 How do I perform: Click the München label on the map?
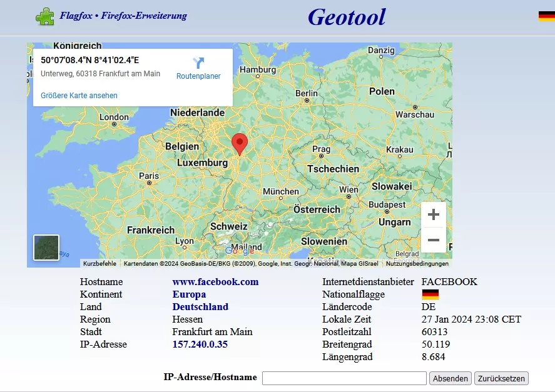[281, 191]
